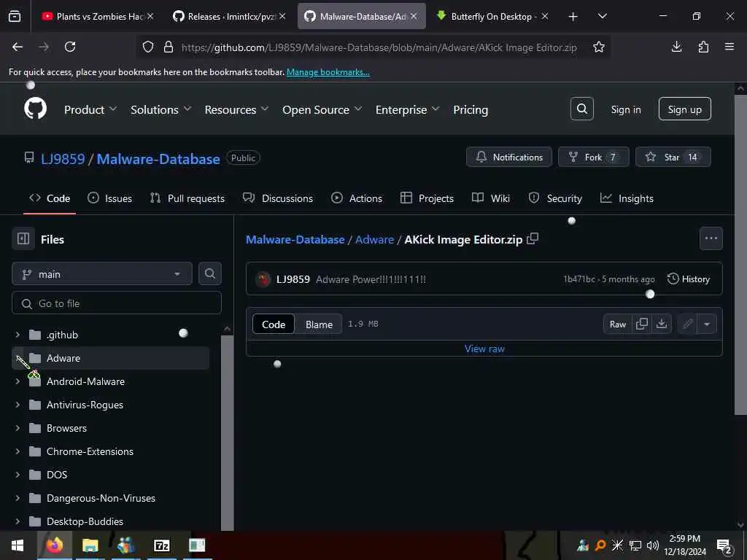Viewport: 747px width, 560px height.
Task: Reload the current page
Action: (x=70, y=47)
